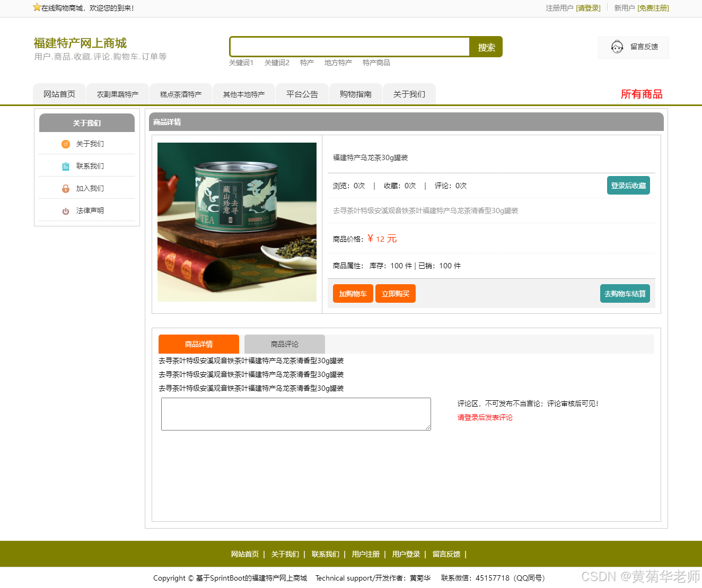Click the 收藏：0次 favorites count text
Viewport: 702px width, 588px height.
[x=400, y=186]
